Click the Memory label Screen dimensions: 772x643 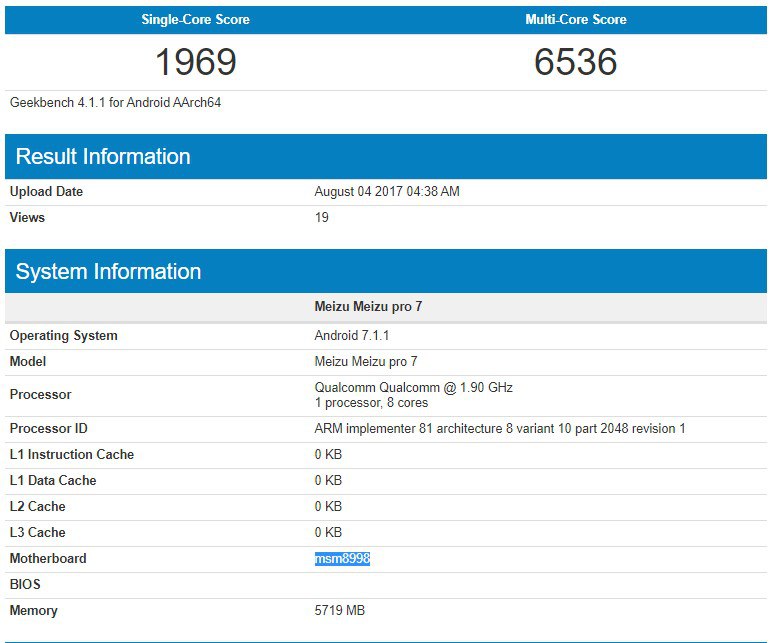[x=33, y=611]
